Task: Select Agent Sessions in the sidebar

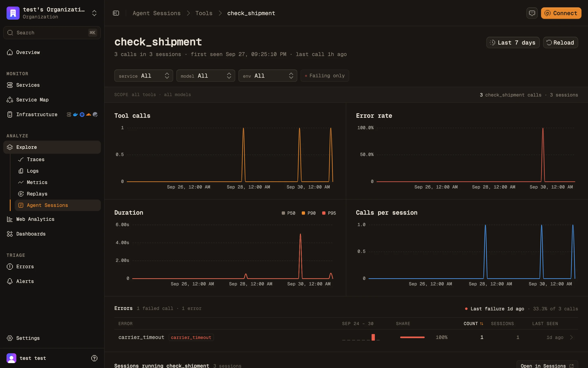Action: 58,205
